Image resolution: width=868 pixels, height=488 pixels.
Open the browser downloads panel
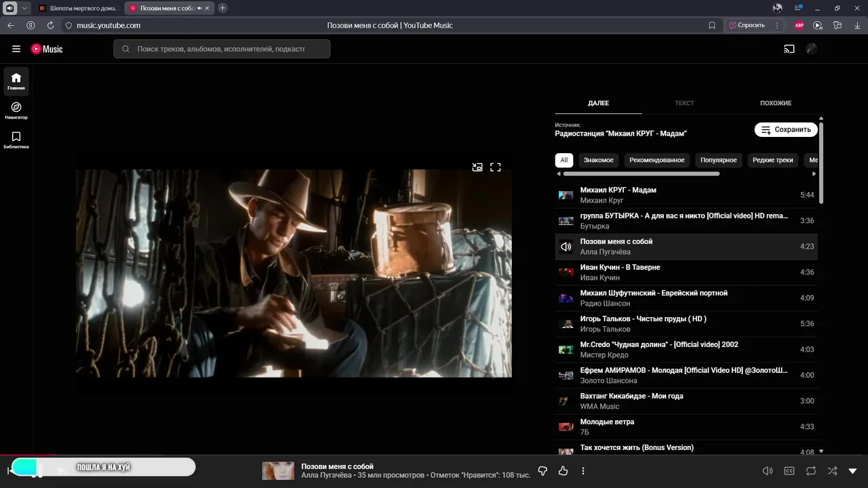pos(856,25)
